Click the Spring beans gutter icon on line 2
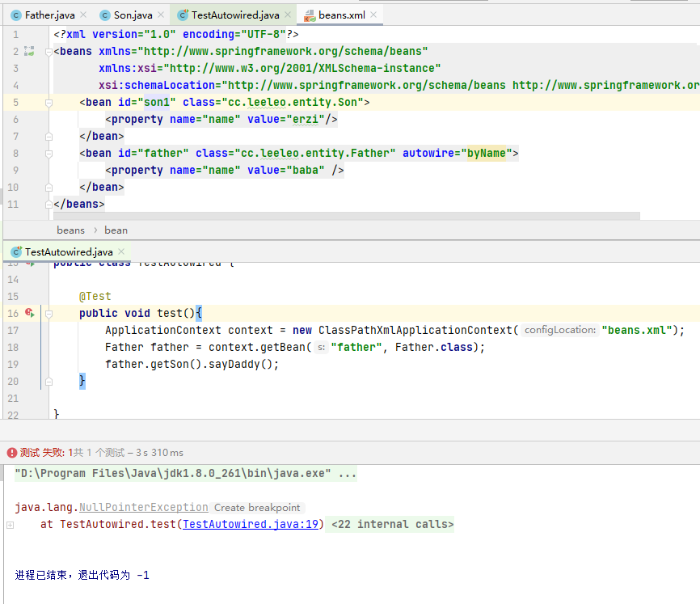The width and height of the screenshot is (700, 604). 29,51
